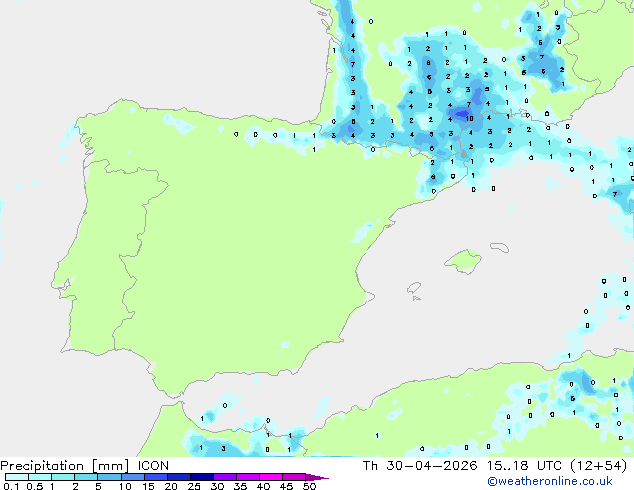Click the date 'Th 30-04-2026'
This screenshot has height=490, width=634.
click(x=420, y=466)
